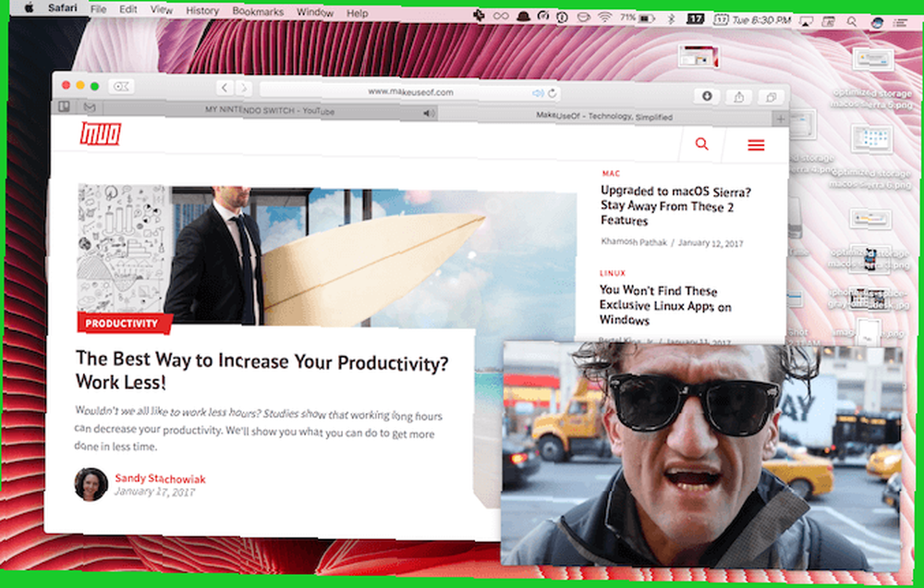Click the infinity-shaped menu bar icon
The height and width of the screenshot is (588, 924).
click(501, 16)
